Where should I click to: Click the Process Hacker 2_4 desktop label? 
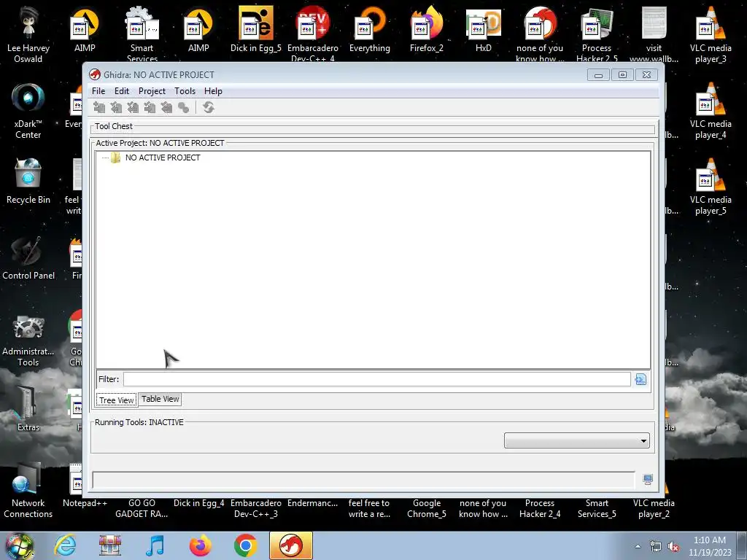[540, 508]
